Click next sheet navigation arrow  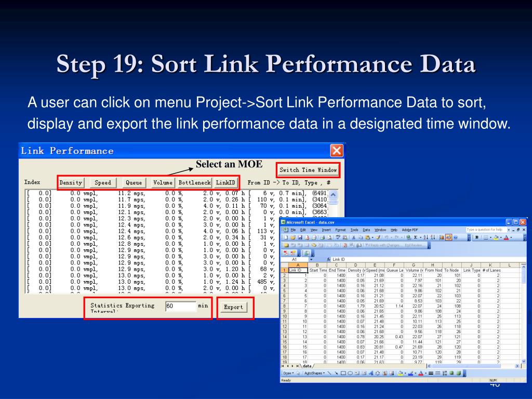tap(292, 366)
